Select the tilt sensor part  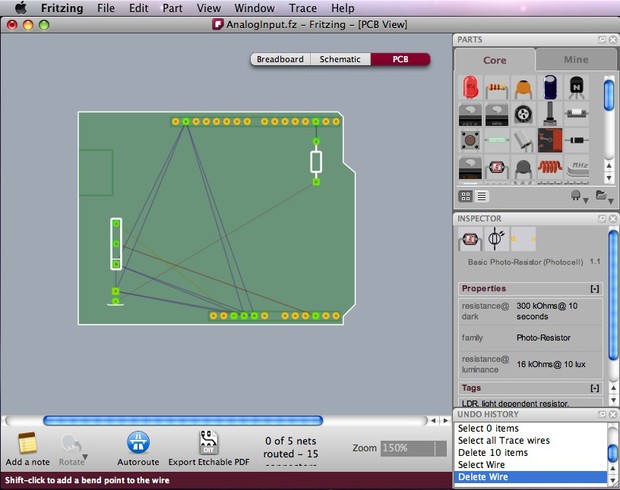click(x=523, y=141)
